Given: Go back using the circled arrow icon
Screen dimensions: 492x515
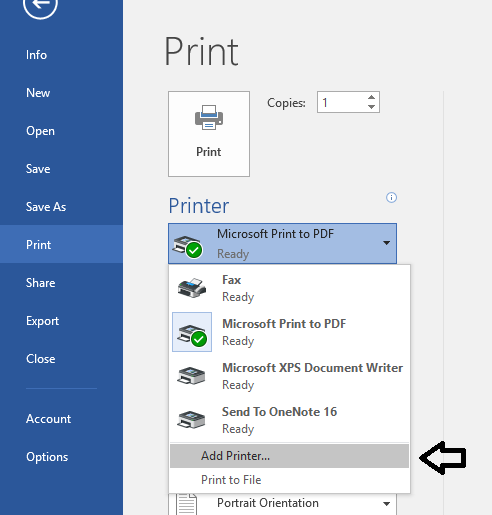Looking at the screenshot, I should coord(40,4).
